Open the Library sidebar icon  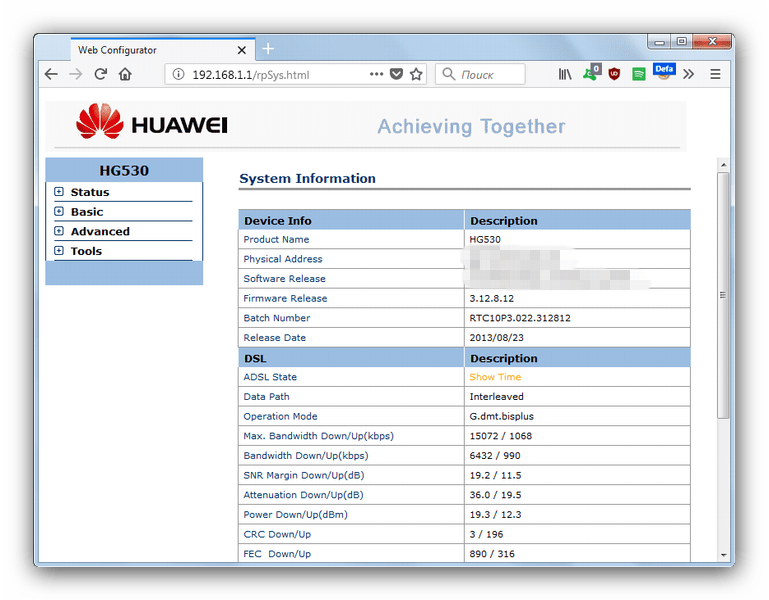point(565,74)
